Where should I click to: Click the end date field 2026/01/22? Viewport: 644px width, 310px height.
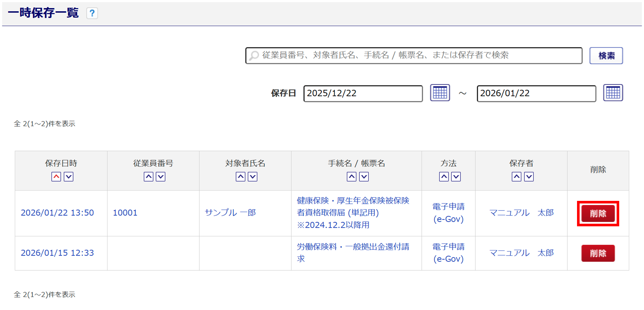pos(536,93)
